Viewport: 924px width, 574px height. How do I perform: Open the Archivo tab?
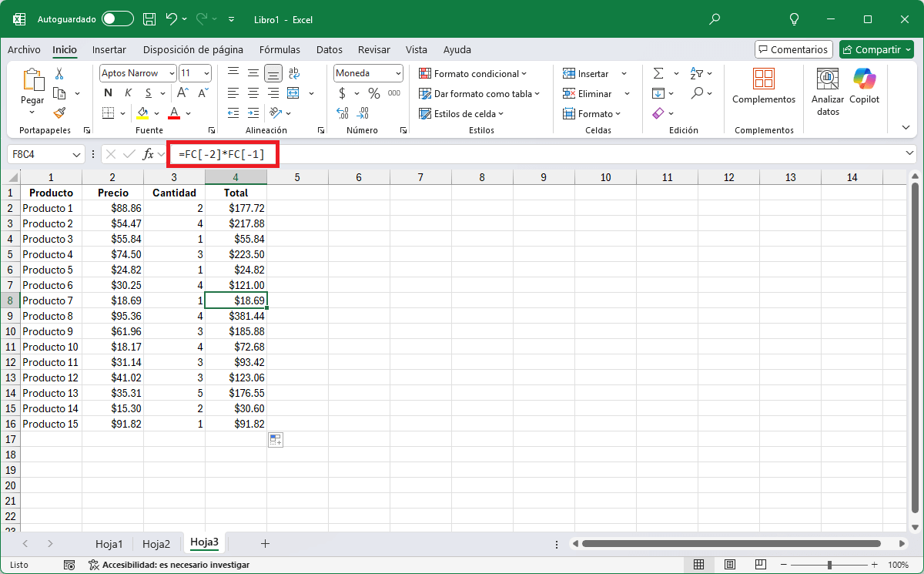24,49
